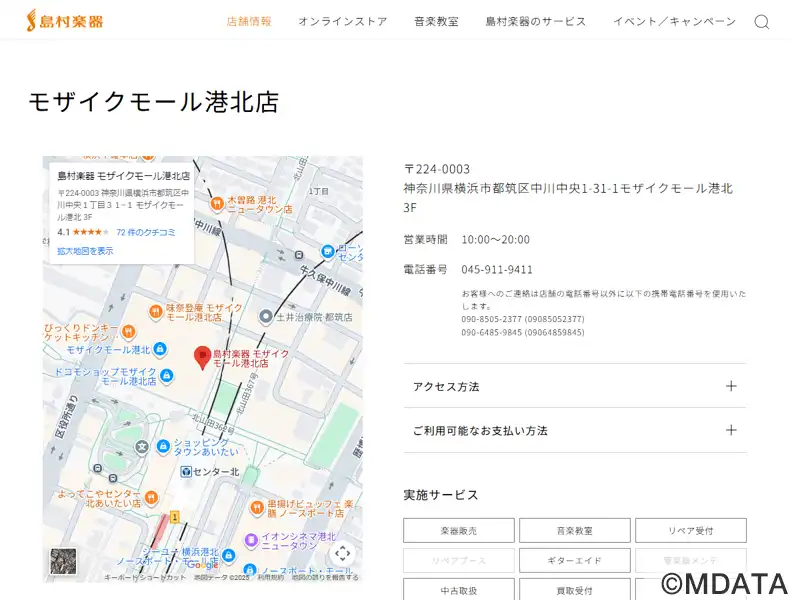Screen dimensions: 800x600
Task: Click the 味奈登庵 restaurant marker
Action: [x=155, y=311]
